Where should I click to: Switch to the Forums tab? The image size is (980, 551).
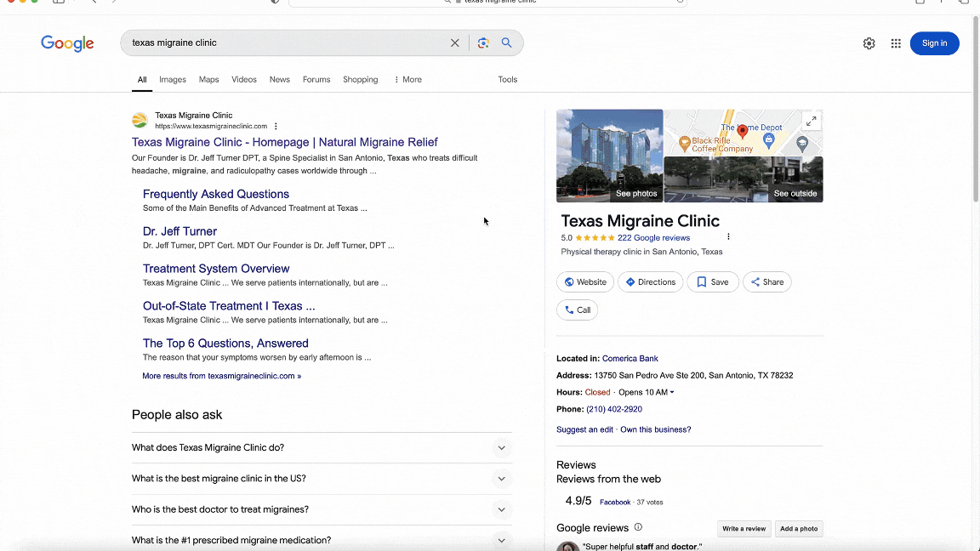[316, 79]
